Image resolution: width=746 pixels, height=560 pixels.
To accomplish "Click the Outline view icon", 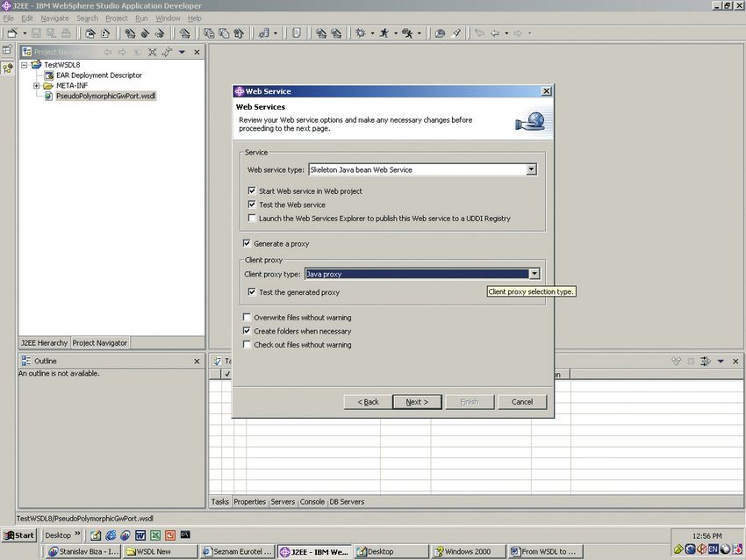I will (26, 361).
